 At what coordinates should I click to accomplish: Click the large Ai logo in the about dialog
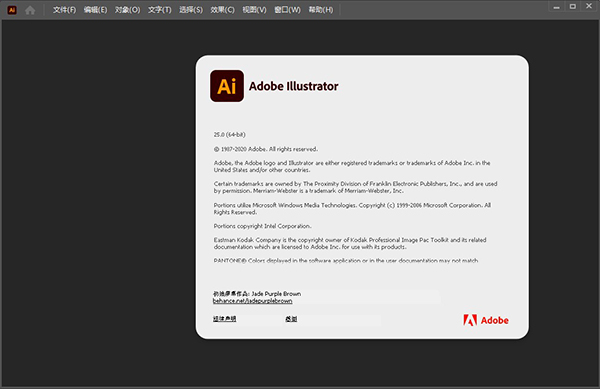(227, 86)
